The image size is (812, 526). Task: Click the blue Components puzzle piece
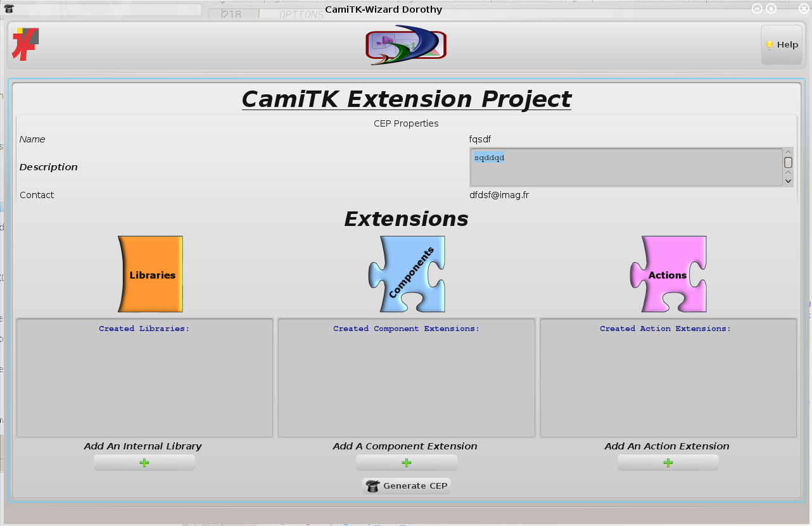(407, 274)
